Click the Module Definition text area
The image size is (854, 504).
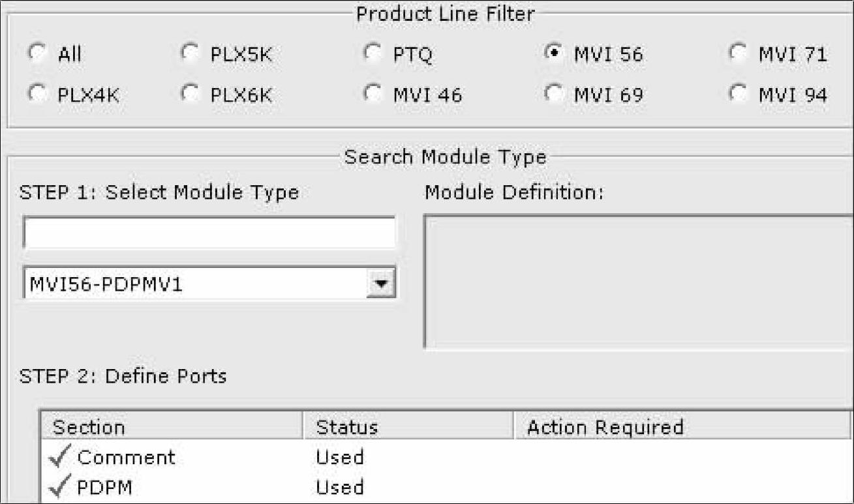pyautogui.click(x=638, y=281)
